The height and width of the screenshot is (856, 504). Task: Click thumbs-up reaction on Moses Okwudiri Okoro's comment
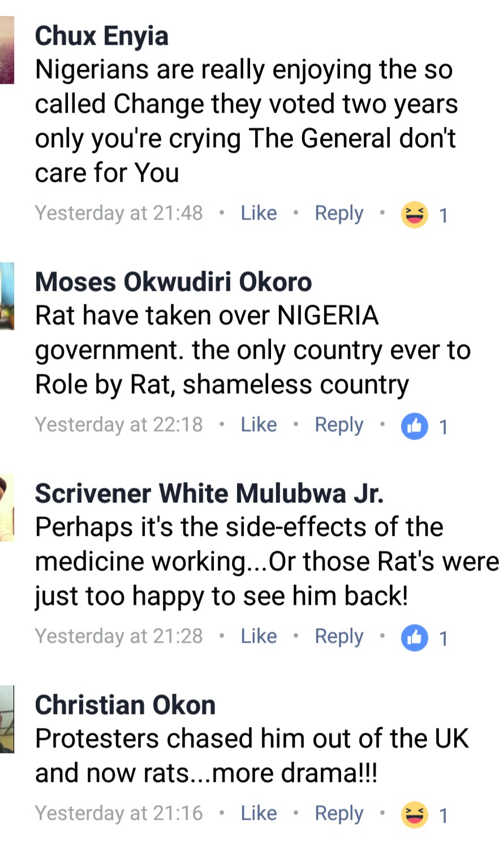coord(414,427)
